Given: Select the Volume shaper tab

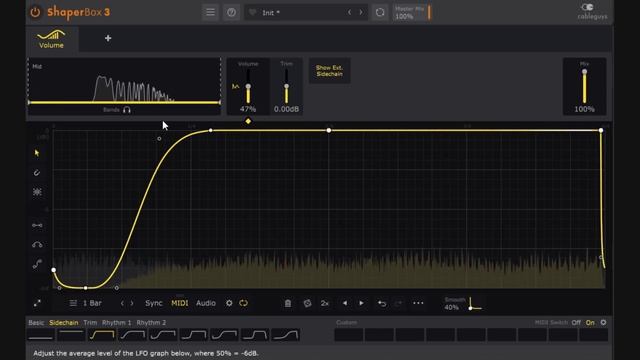Looking at the screenshot, I should [51, 39].
